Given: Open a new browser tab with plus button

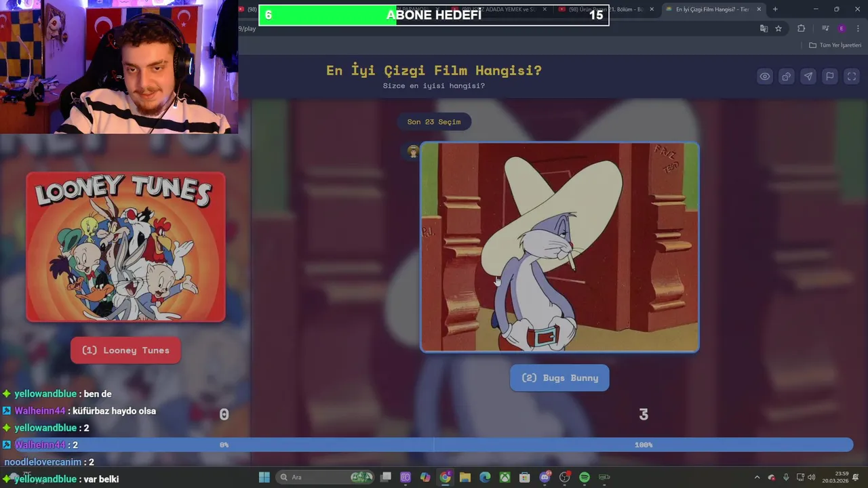Looking at the screenshot, I should (x=775, y=9).
